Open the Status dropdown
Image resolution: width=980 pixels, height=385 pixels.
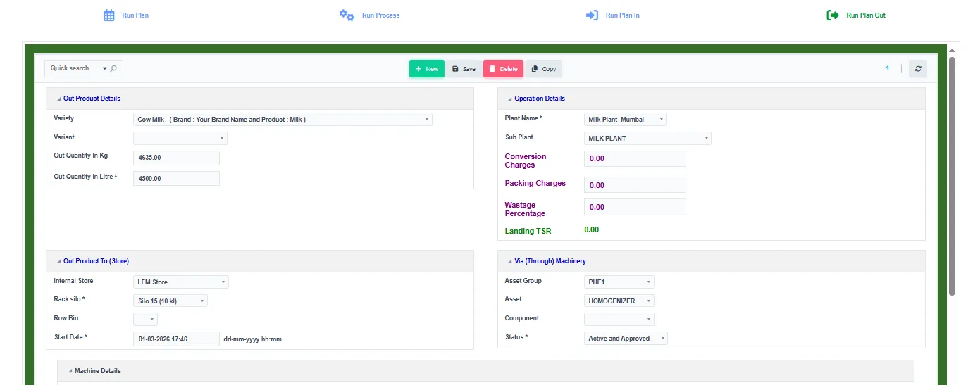click(x=626, y=339)
